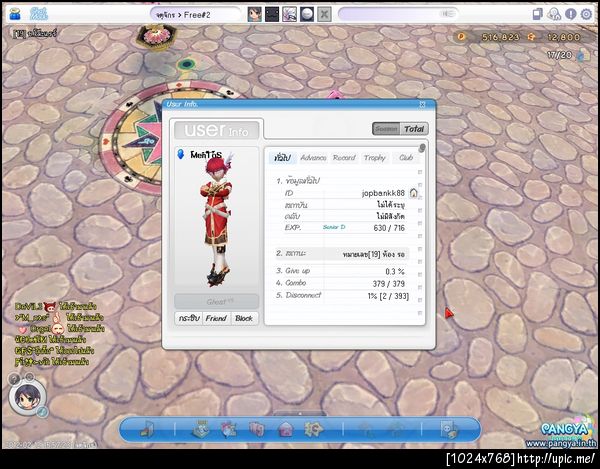Click the cookie balance 12,800
The height and width of the screenshot is (469, 600).
coord(564,37)
